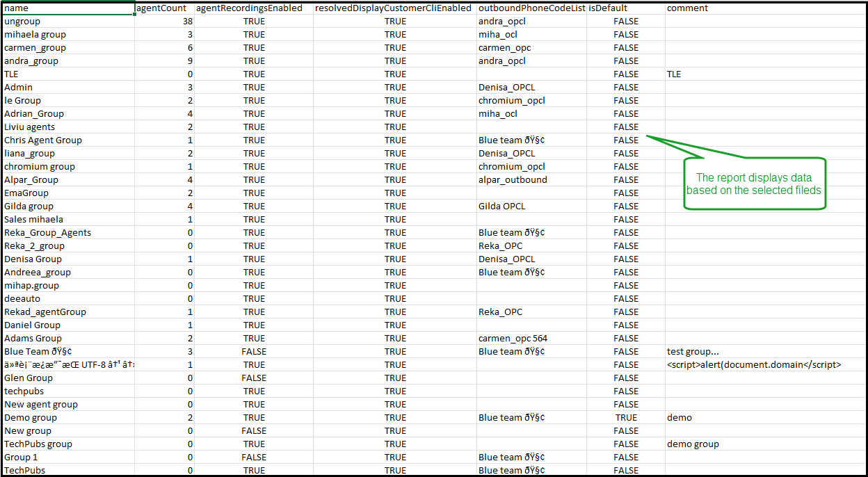Select the 'carmen_group' cell
Image resolution: width=868 pixels, height=477 pixels.
(68, 48)
